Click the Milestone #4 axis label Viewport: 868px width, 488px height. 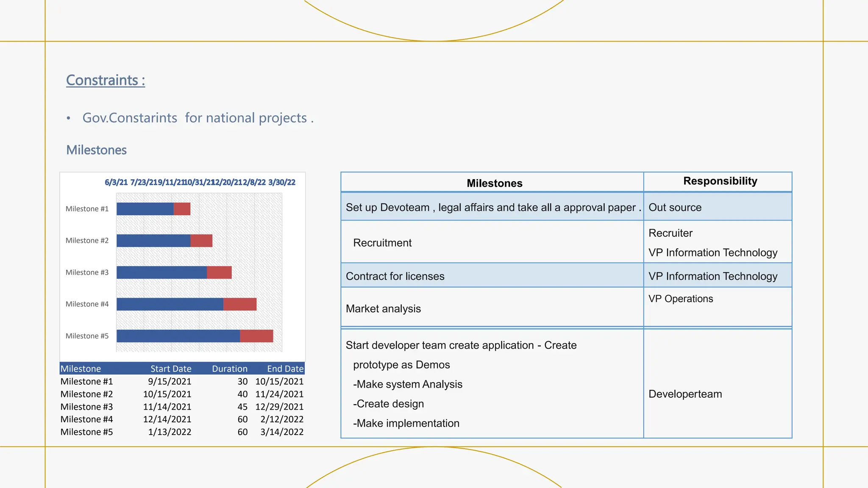[87, 304]
